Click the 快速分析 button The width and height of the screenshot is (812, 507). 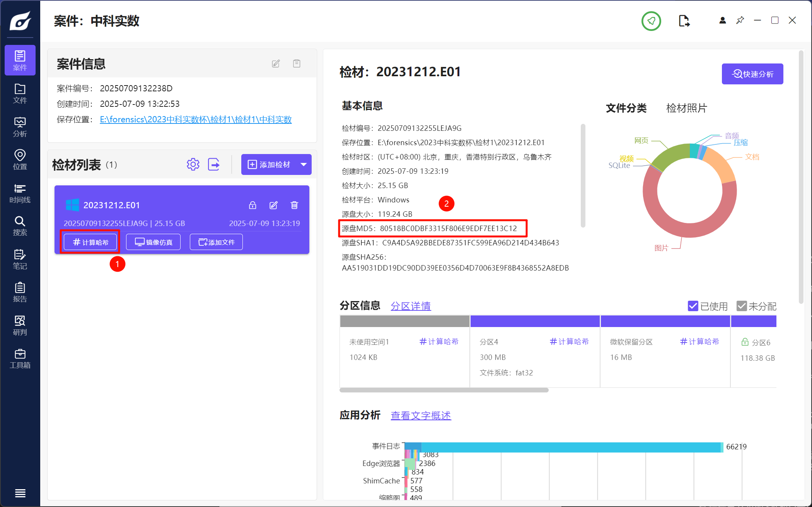(752, 74)
